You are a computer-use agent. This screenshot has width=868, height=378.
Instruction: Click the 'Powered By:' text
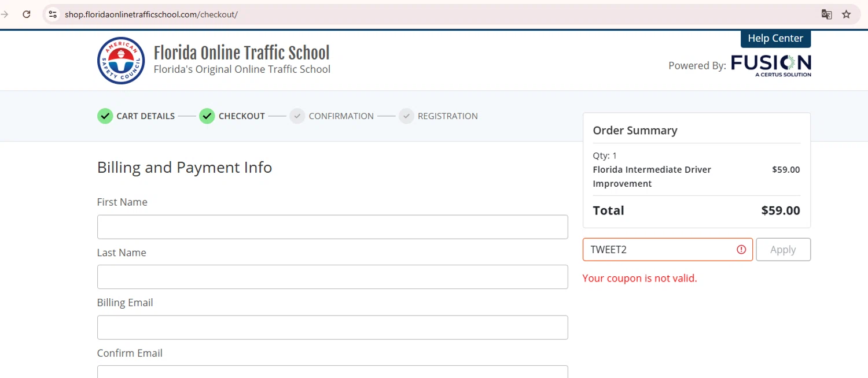point(697,66)
